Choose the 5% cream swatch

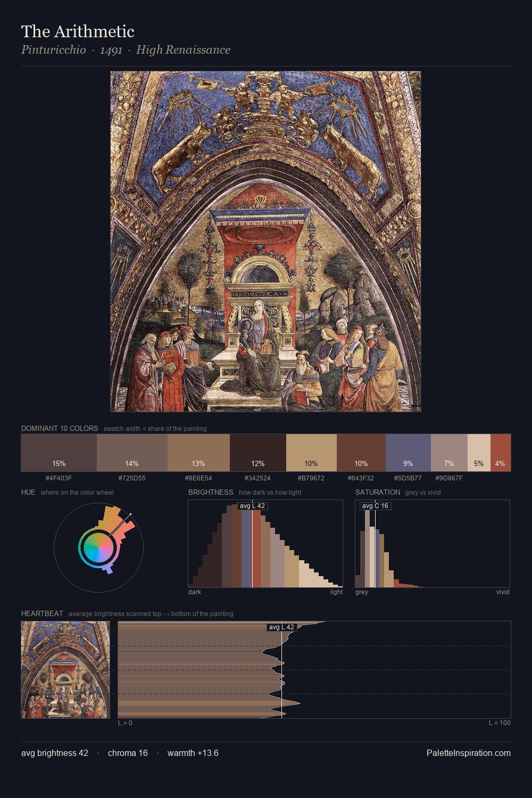tap(479, 453)
